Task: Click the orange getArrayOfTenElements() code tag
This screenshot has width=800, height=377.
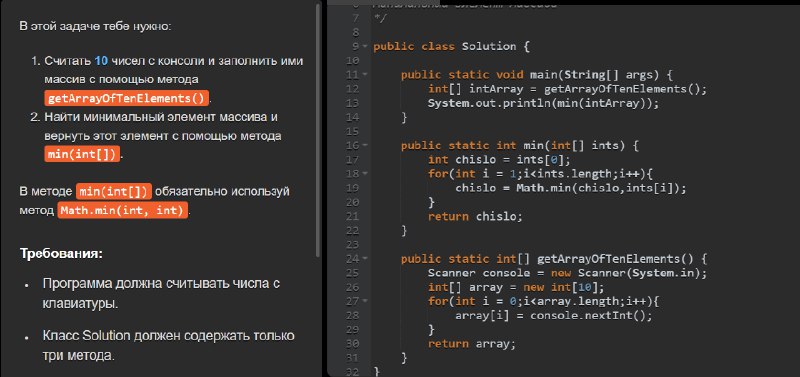Action: coord(127,98)
